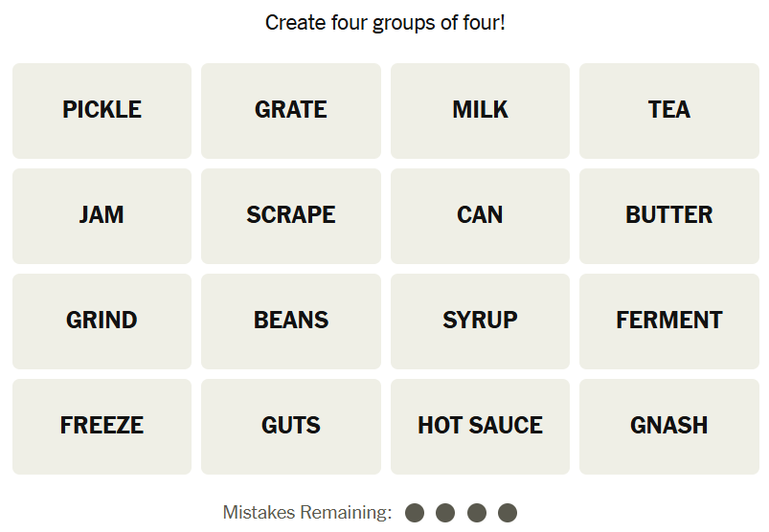Click the last mistakes remaining dot
This screenshot has width=769, height=532.
pos(508,513)
